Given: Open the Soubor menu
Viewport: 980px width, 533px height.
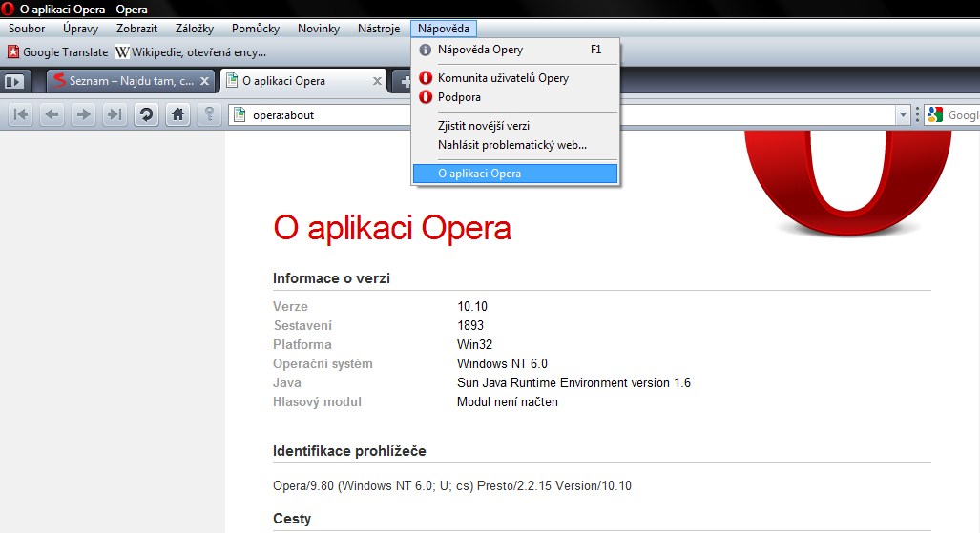Looking at the screenshot, I should click(27, 28).
